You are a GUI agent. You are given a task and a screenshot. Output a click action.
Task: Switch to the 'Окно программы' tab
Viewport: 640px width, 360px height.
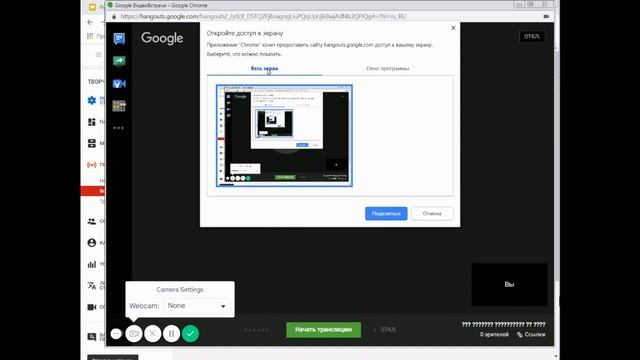tap(388, 69)
